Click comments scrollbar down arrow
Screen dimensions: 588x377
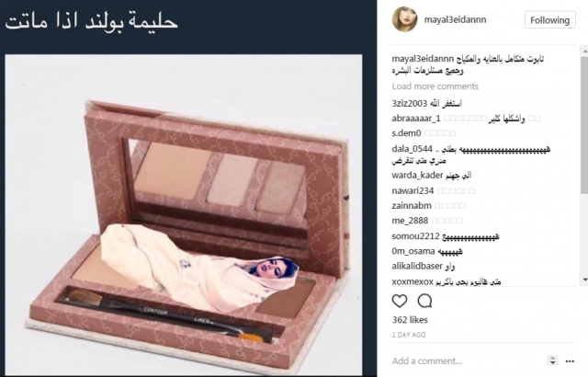(x=584, y=280)
